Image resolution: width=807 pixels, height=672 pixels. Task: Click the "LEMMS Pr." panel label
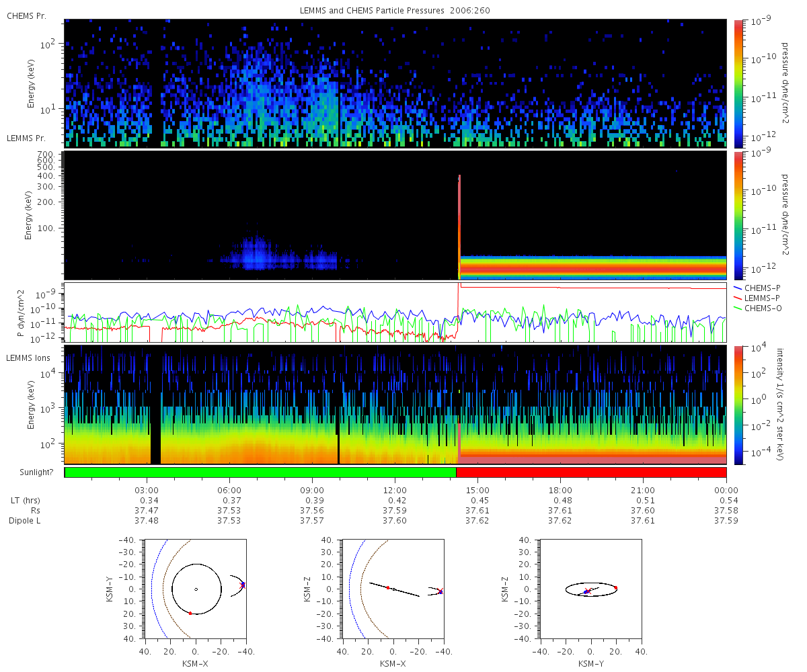click(x=26, y=138)
